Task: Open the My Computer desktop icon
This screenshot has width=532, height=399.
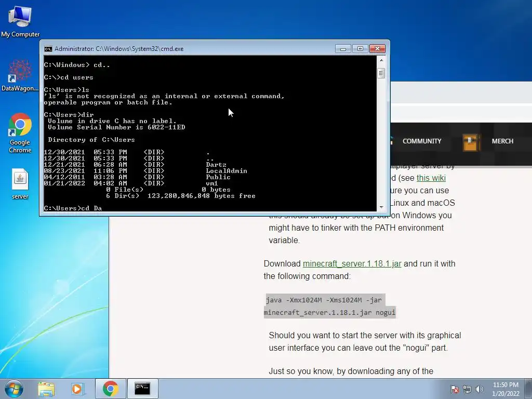Action: [20, 22]
